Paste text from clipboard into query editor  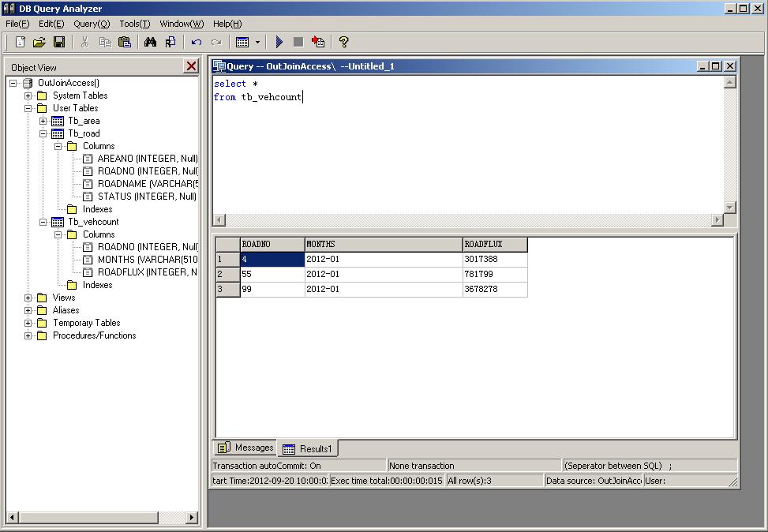[126, 42]
